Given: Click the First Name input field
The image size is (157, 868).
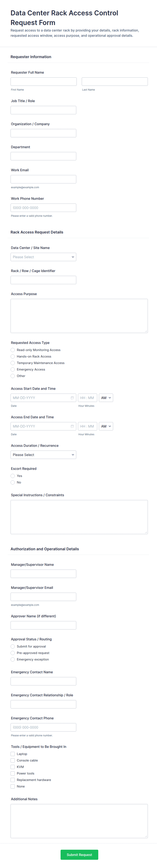Looking at the screenshot, I should (43, 82).
